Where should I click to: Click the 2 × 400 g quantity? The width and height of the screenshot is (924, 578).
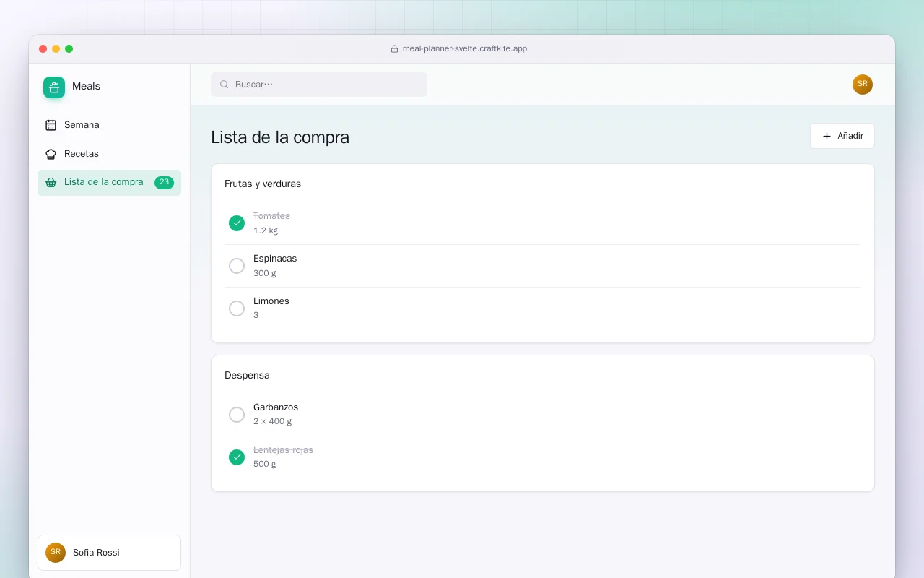tap(273, 422)
